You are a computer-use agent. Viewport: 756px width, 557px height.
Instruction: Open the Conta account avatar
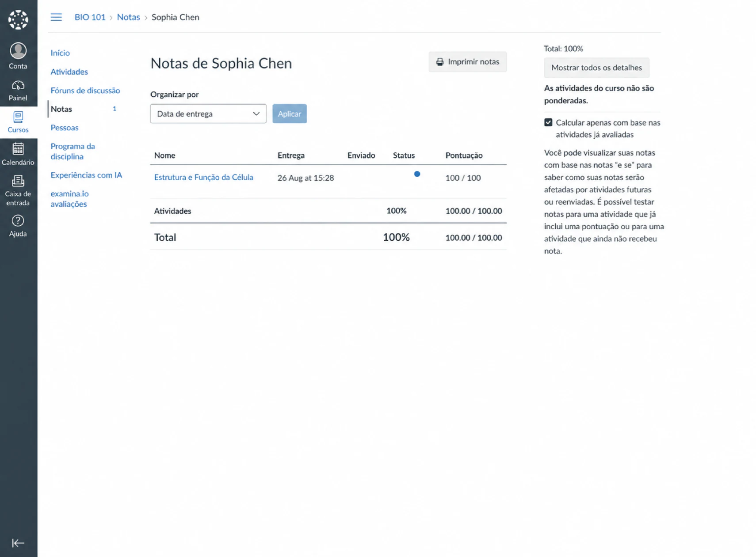pyautogui.click(x=18, y=51)
